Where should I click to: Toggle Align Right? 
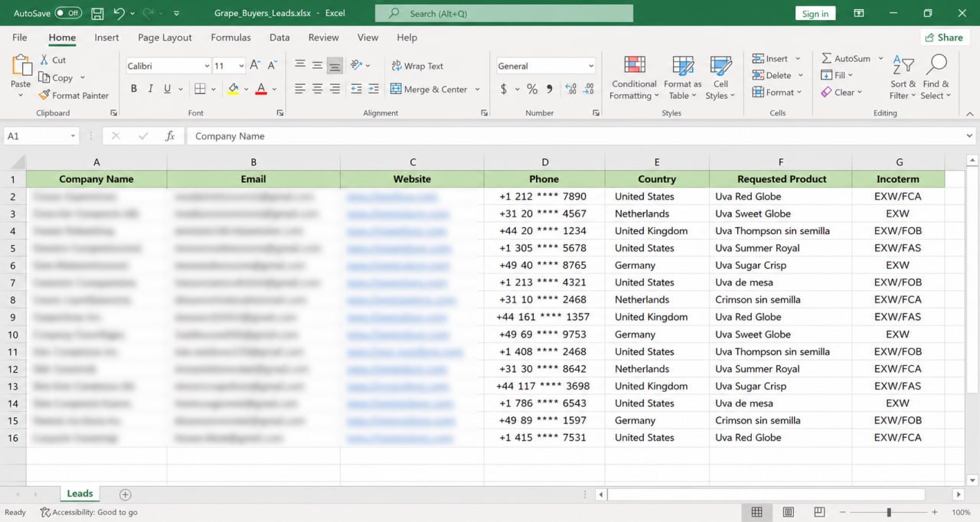click(x=335, y=89)
